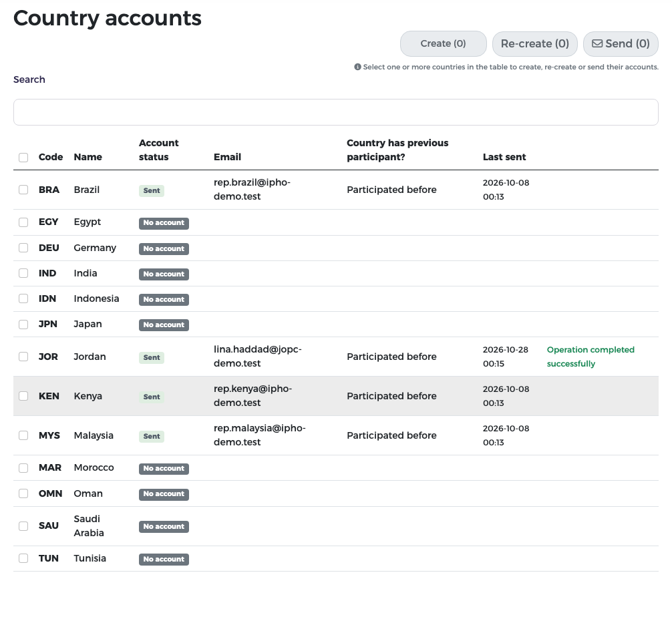The height and width of the screenshot is (623, 672).
Task: Click the Sent badge in Jordan row
Action: (152, 358)
